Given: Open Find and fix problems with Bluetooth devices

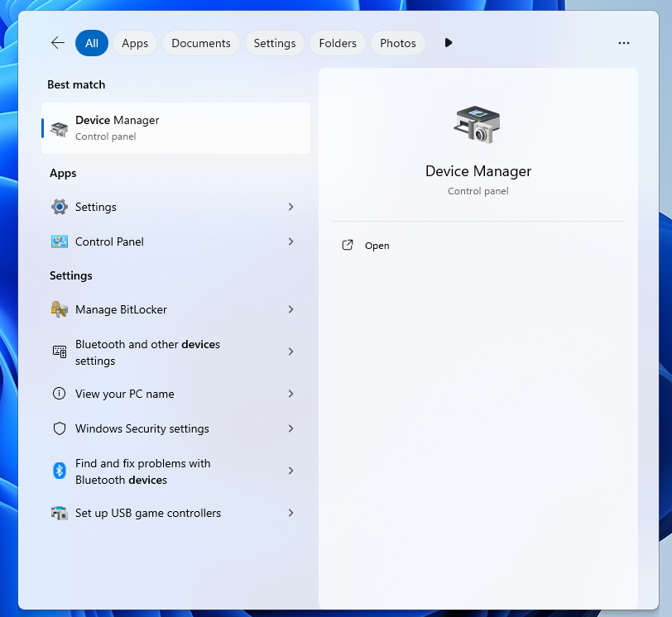Looking at the screenshot, I should [175, 471].
